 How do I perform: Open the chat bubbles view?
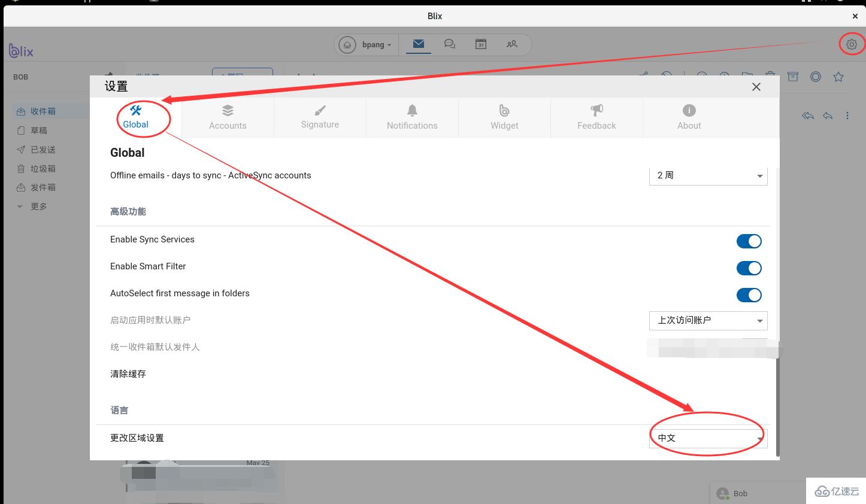pyautogui.click(x=450, y=44)
